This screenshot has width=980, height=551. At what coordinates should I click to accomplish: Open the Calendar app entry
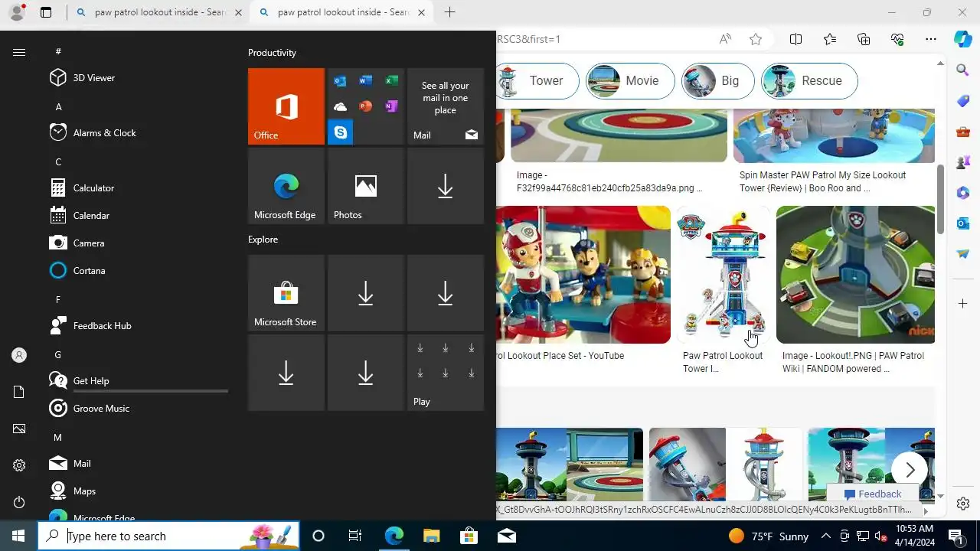coord(138,215)
